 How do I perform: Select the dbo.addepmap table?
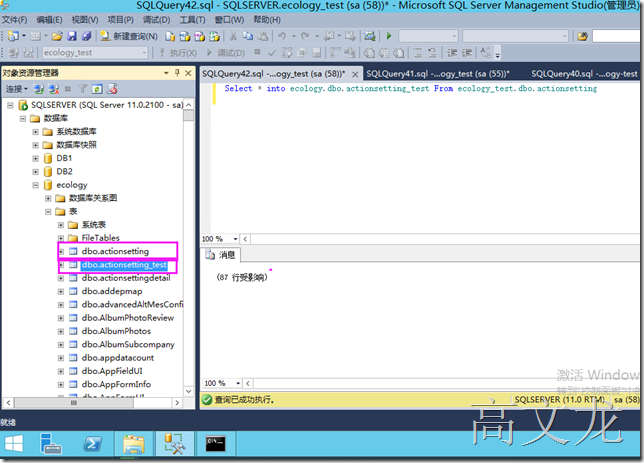click(112, 291)
